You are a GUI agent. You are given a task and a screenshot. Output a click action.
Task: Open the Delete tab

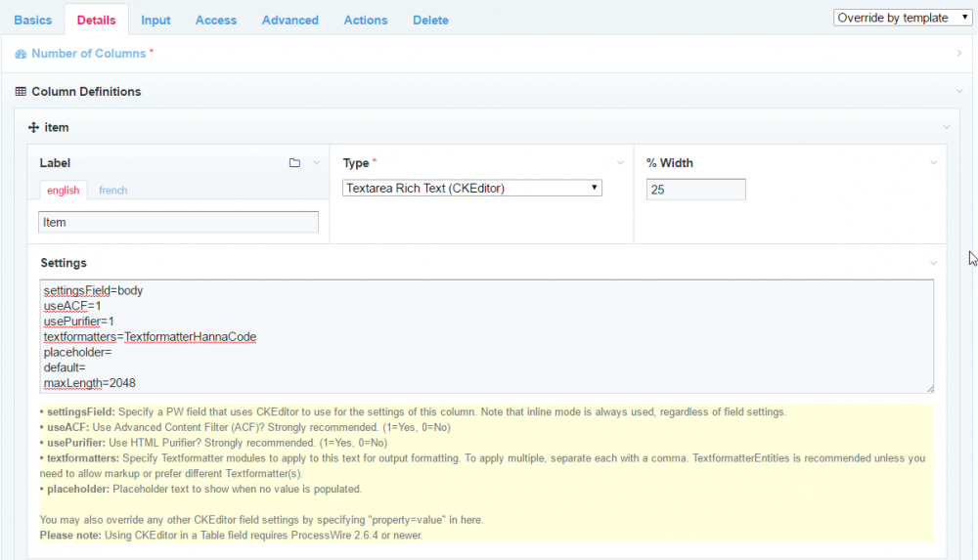[x=430, y=20]
